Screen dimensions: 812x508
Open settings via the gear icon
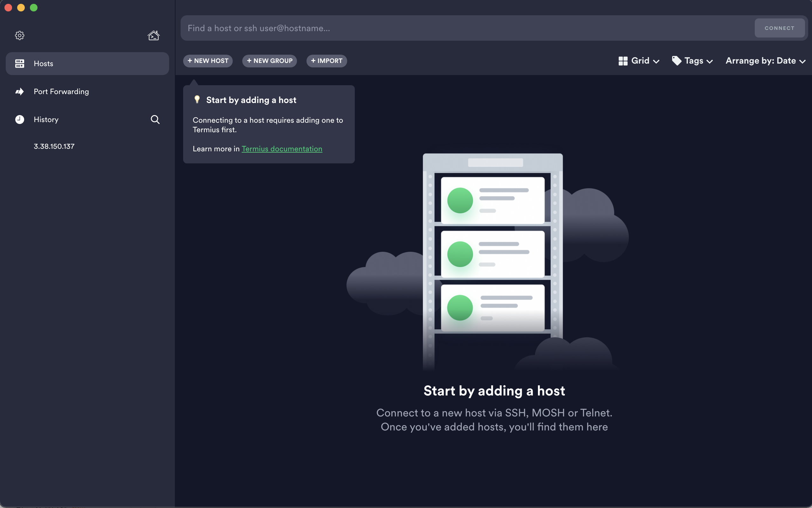[x=19, y=35]
